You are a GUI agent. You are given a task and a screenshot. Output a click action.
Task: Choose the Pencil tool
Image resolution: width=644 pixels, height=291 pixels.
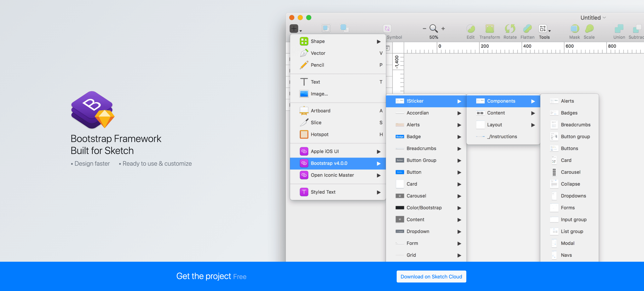338,65
